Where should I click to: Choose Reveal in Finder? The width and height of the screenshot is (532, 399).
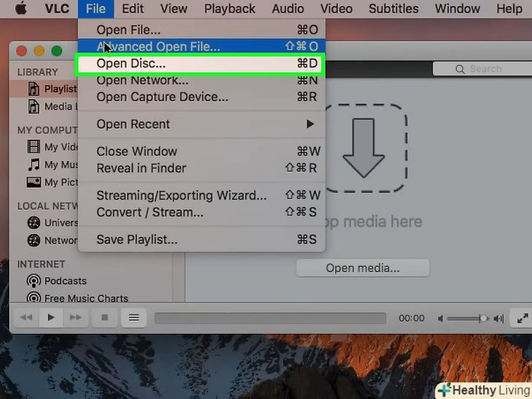(202, 168)
